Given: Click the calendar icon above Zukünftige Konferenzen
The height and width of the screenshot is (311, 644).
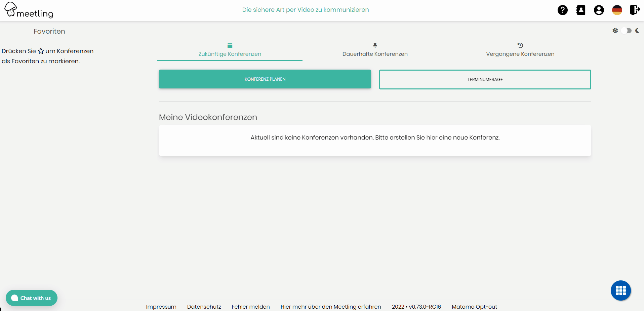Looking at the screenshot, I should click(x=230, y=45).
